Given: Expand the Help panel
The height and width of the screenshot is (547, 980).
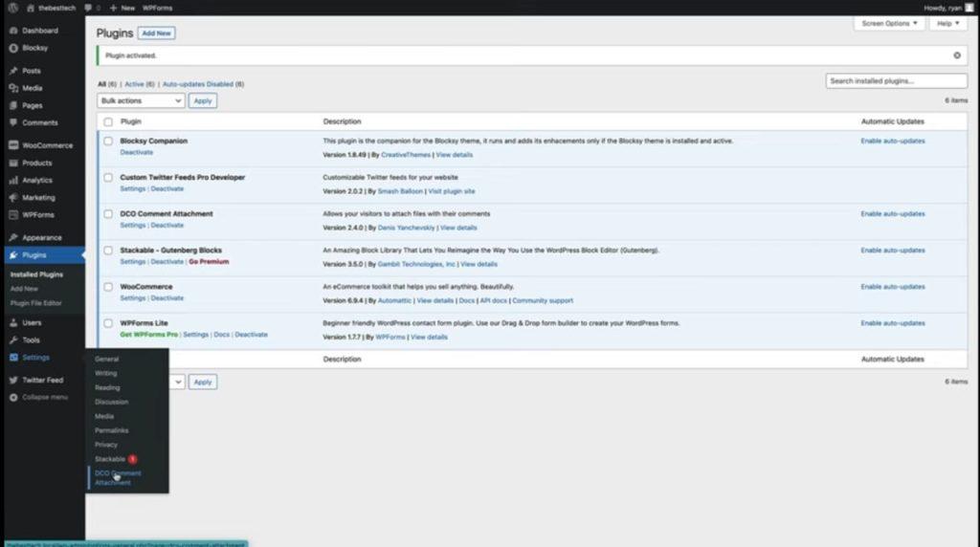Looking at the screenshot, I should tap(947, 23).
